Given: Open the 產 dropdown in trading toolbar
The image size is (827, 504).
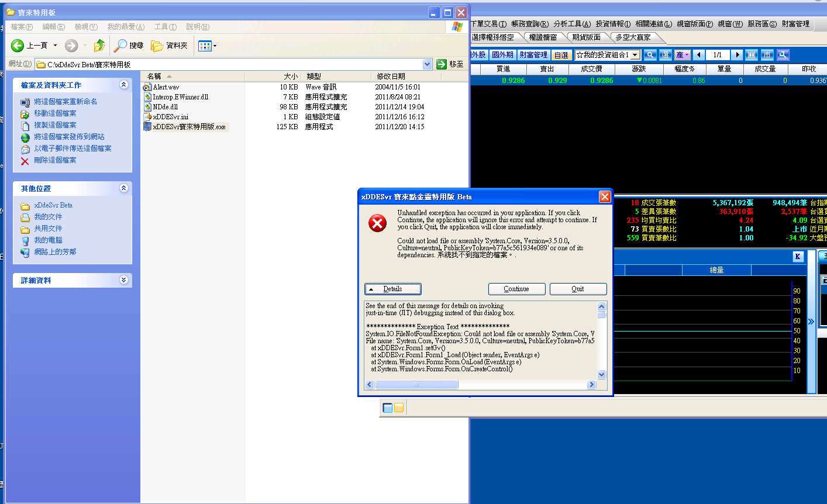Looking at the screenshot, I should pos(683,55).
